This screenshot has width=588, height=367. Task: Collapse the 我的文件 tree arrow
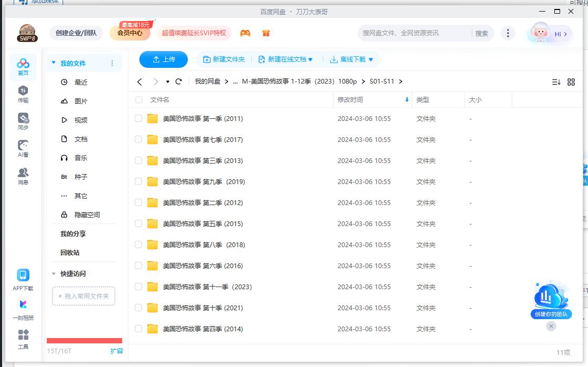coord(54,63)
